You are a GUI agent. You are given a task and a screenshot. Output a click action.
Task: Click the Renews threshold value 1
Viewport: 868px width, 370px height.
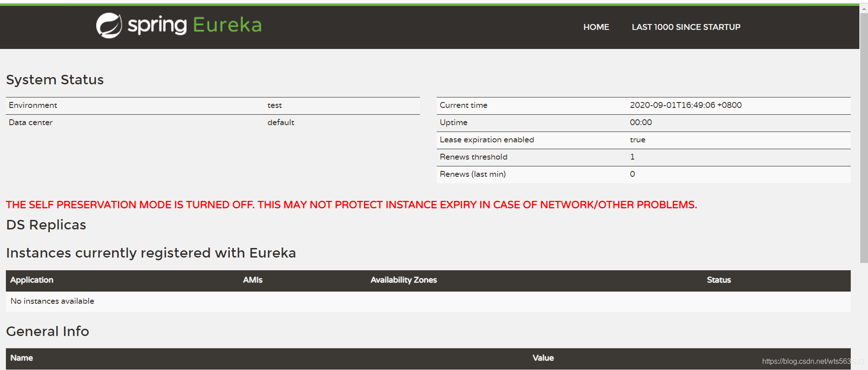click(632, 157)
